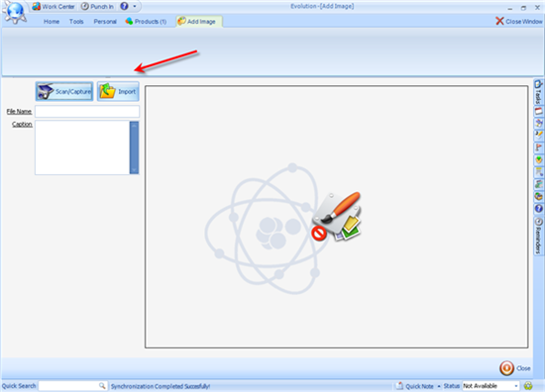
Task: Open the Reminders clock sidebar panel
Action: [538, 236]
